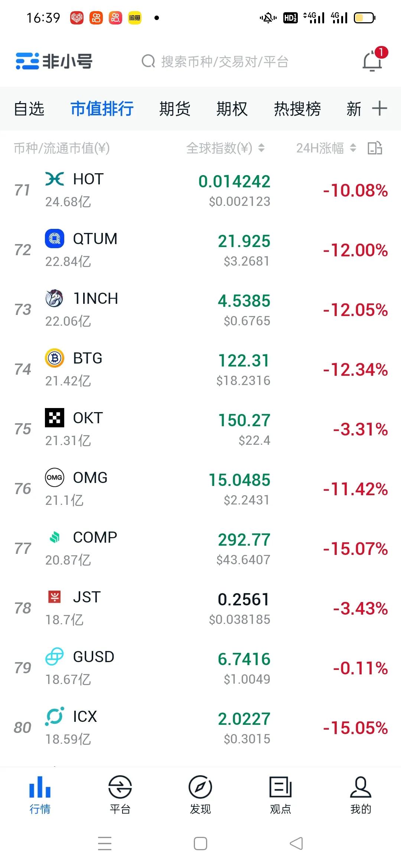Viewport: 401px width, 868px height.
Task: Tap the BTG coin logo
Action: [x=55, y=358]
